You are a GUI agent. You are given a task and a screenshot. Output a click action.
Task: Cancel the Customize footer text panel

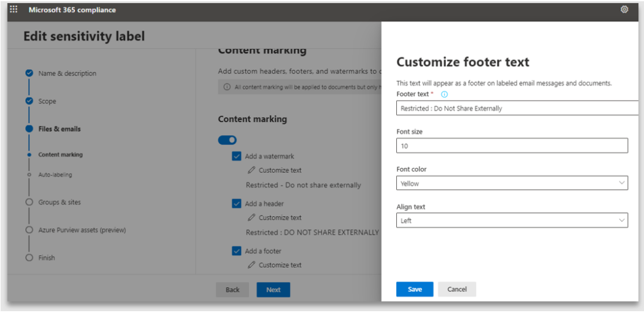[457, 289]
